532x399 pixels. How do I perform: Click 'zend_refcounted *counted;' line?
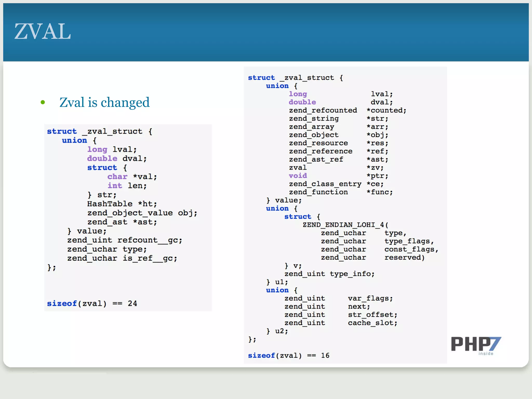[347, 110]
